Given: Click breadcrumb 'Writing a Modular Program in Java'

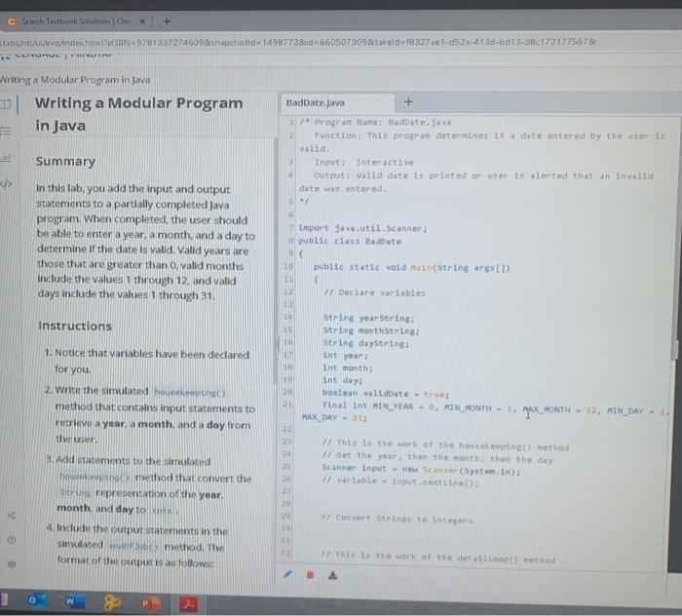Looking at the screenshot, I should point(75,80).
